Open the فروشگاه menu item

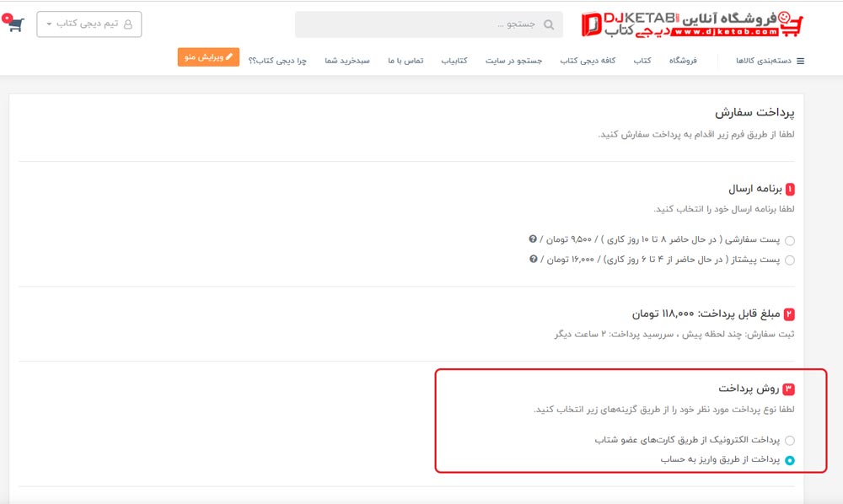click(x=683, y=61)
